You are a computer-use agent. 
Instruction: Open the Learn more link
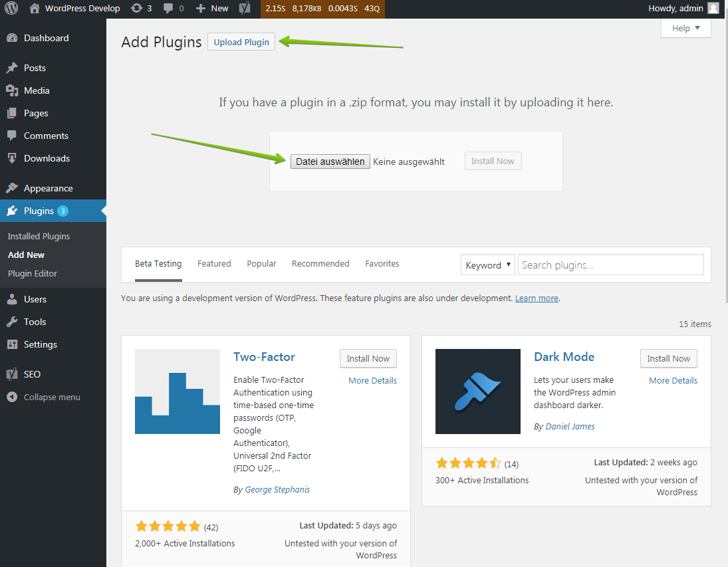click(x=537, y=298)
